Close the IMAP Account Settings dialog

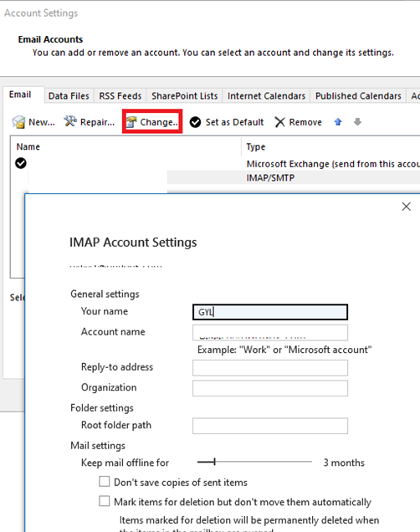[406, 207]
